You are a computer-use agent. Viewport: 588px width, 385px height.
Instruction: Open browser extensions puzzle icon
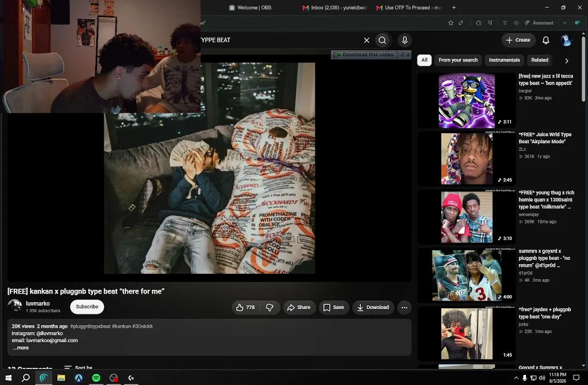[478, 23]
